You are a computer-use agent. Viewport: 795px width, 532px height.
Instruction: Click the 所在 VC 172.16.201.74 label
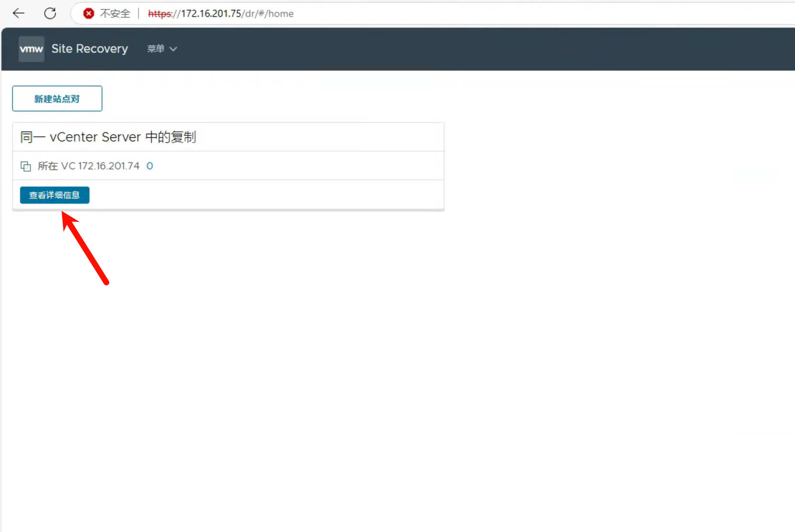[x=89, y=166]
